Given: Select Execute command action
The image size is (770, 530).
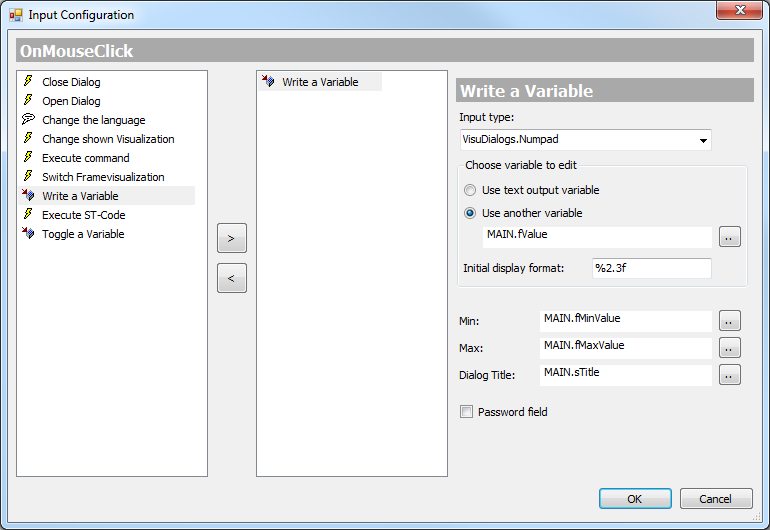Looking at the screenshot, I should [x=86, y=158].
